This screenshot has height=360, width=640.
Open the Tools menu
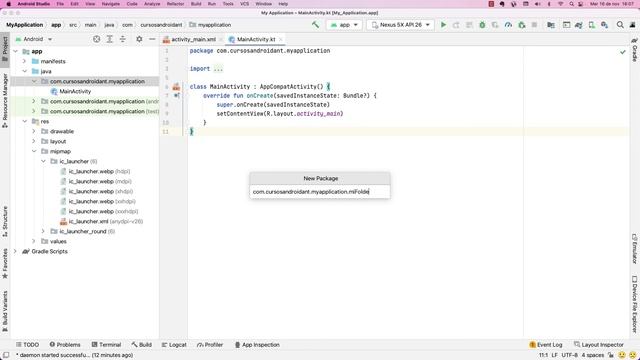[228, 4]
